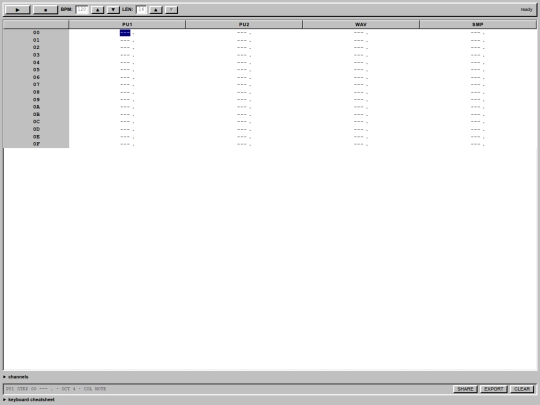This screenshot has width=540, height=405.
Task: Click row number 09 in step column
Action: point(36,100)
